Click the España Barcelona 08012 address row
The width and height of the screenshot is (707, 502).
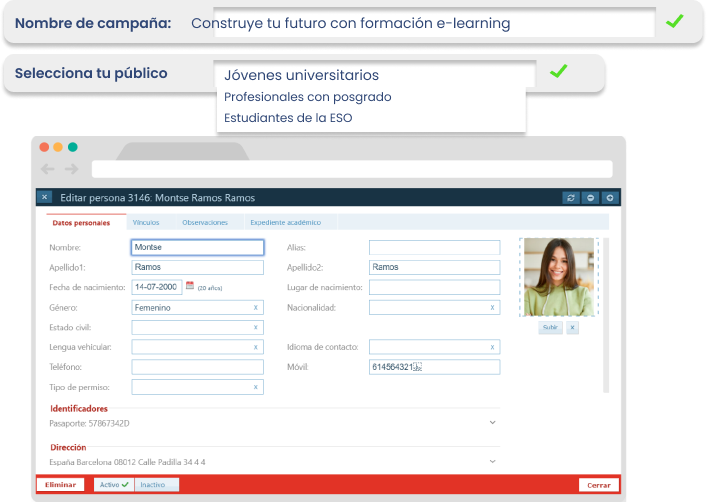[x=273, y=462]
